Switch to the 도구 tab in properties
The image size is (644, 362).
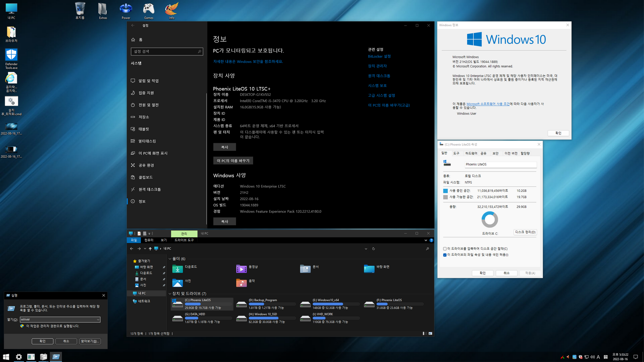point(456,153)
